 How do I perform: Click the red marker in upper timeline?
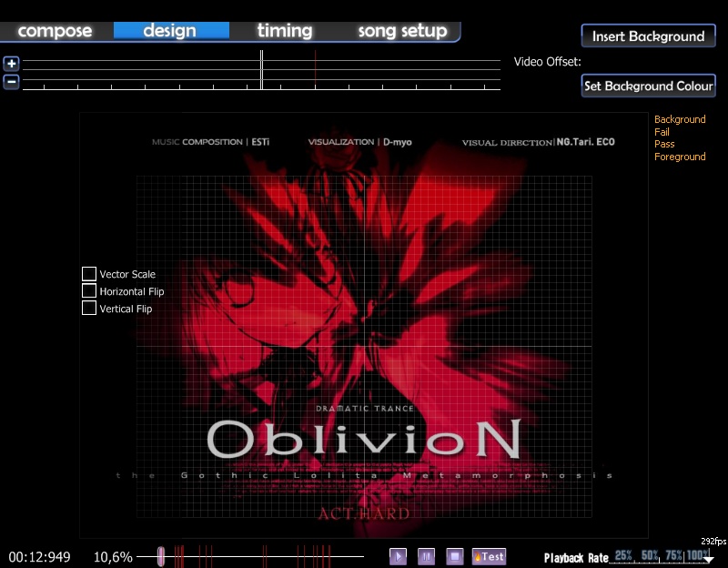315,70
